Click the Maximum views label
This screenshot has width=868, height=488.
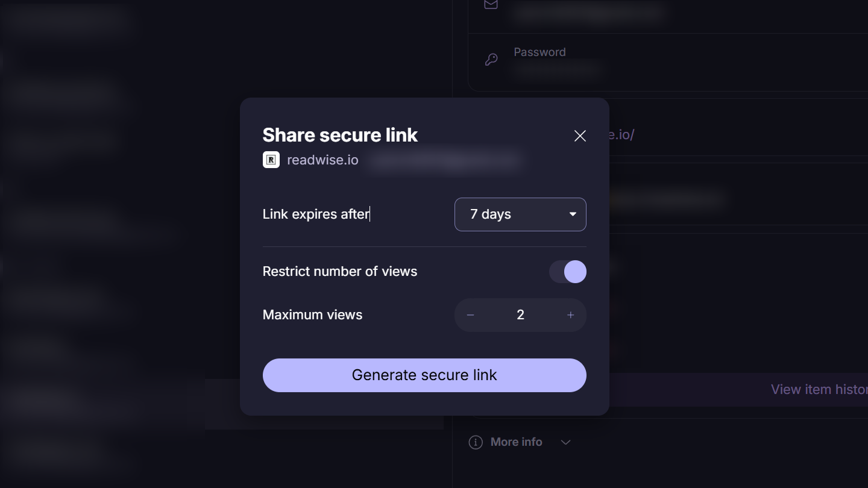click(x=312, y=315)
